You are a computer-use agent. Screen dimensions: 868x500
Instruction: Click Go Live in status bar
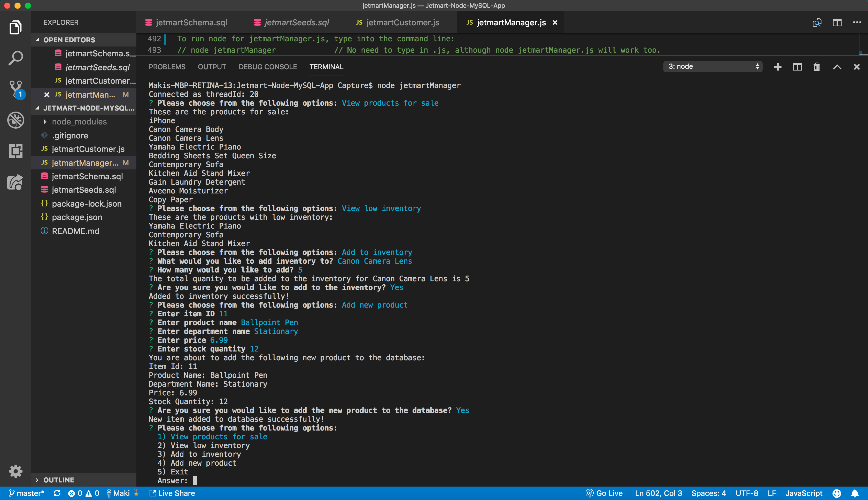point(604,493)
